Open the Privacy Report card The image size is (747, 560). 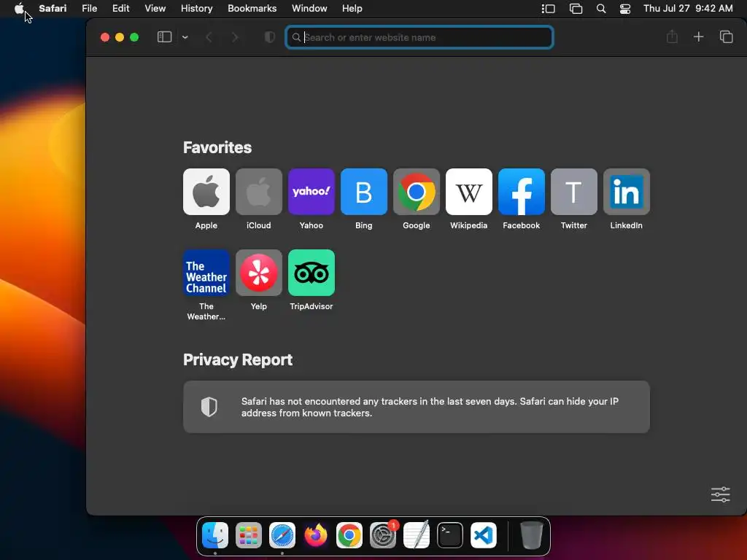pos(417,407)
